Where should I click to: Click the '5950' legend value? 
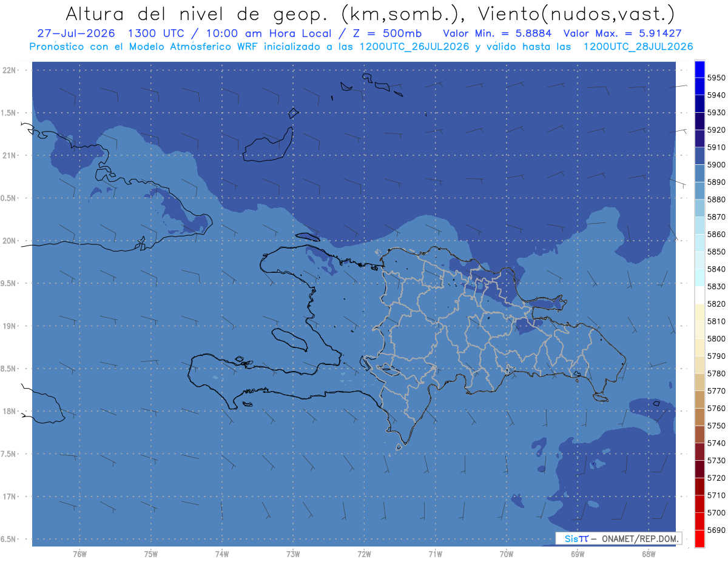coord(716,78)
